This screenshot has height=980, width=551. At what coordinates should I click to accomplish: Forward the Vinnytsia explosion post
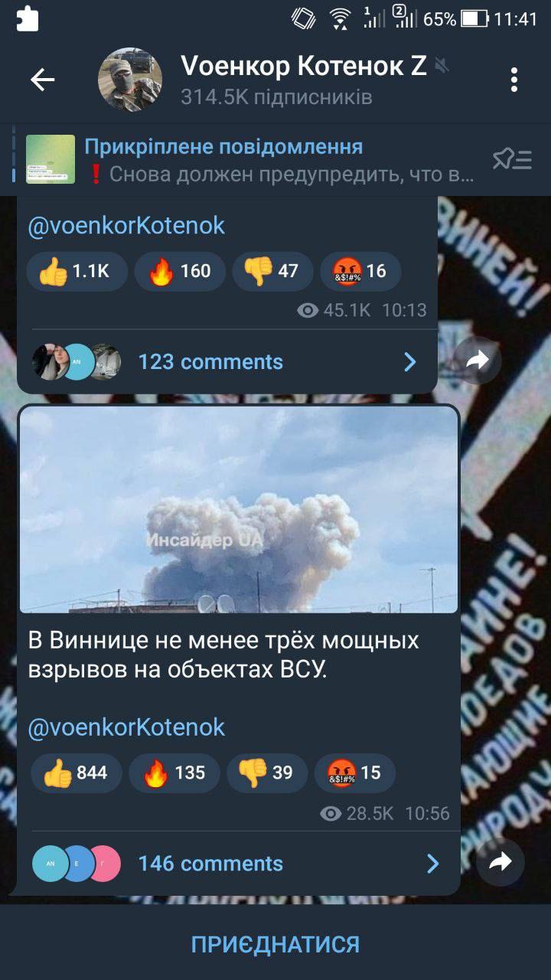(500, 863)
